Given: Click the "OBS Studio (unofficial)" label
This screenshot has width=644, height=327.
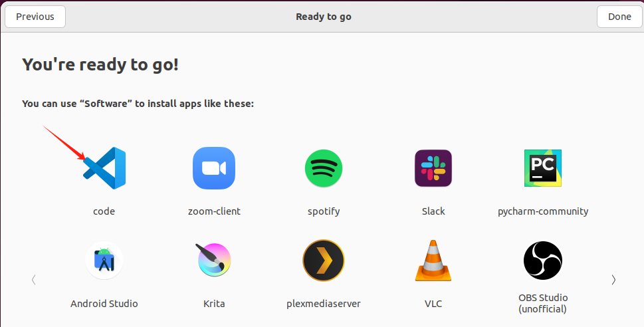Looking at the screenshot, I should pos(543,303).
